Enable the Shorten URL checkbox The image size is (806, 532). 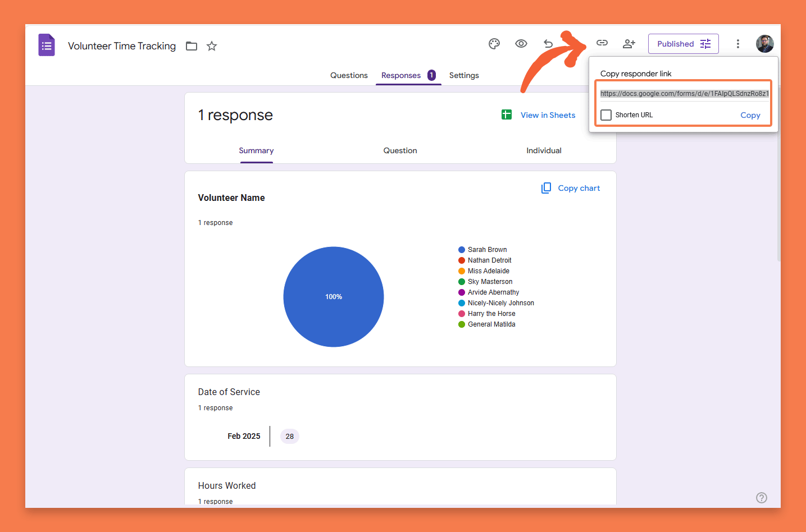pos(606,115)
